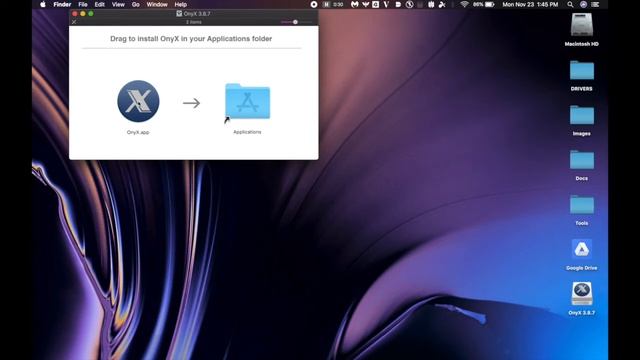Image resolution: width=640 pixels, height=360 pixels.
Task: Click the 'Drag to install OnyX' heading text
Action: (191, 39)
